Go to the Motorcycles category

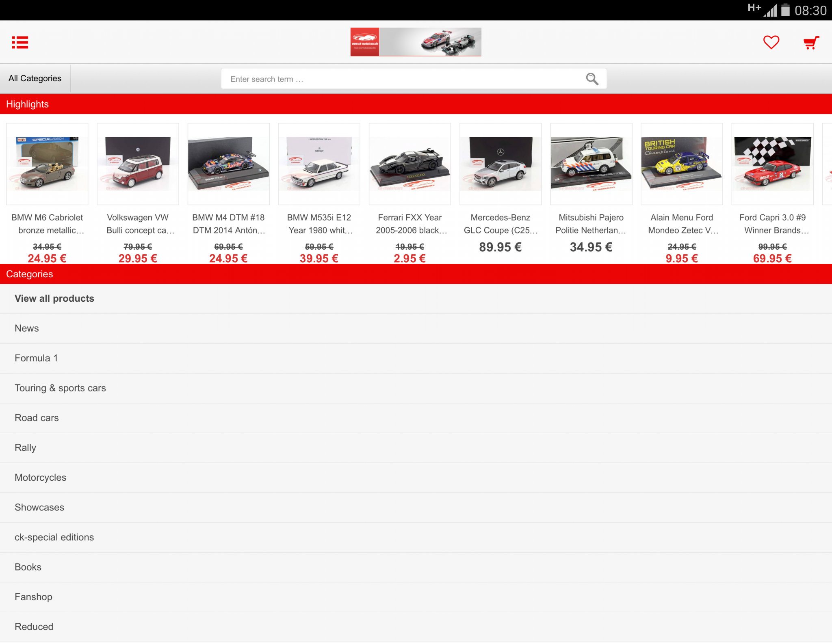[40, 478]
